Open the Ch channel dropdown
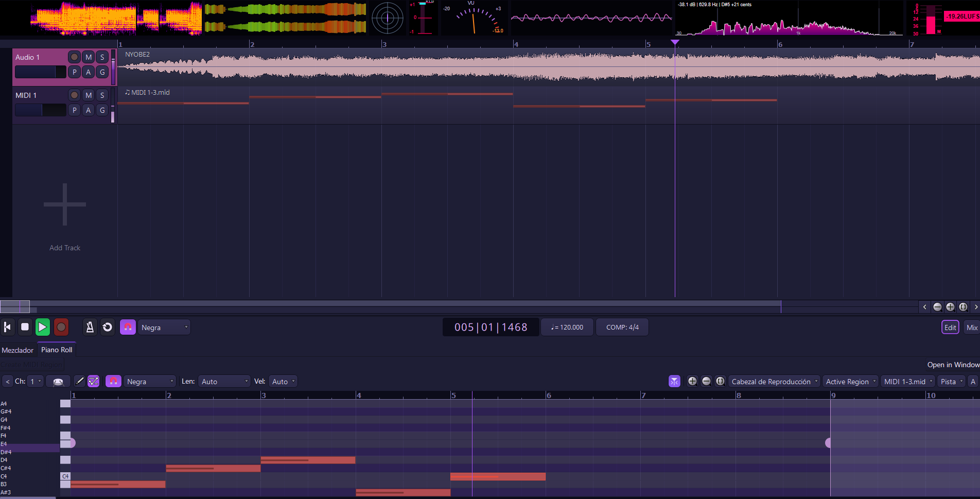The width and height of the screenshot is (980, 499). pos(36,381)
